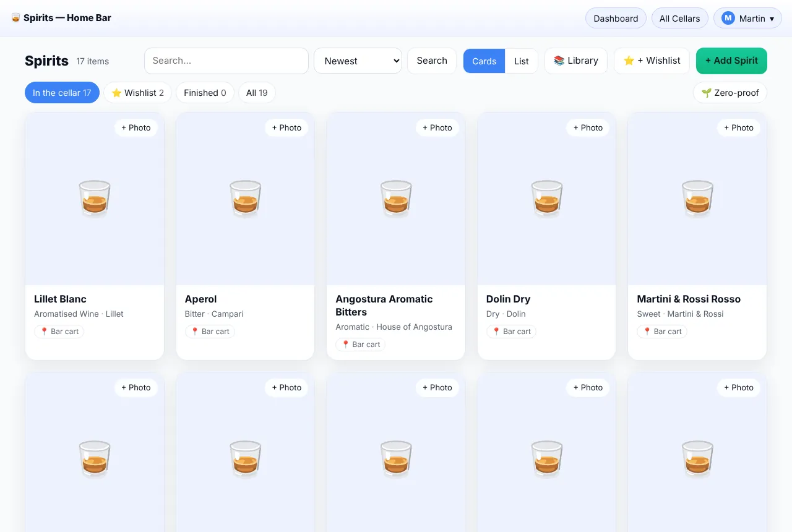
Task: Open the Angostura Aromatic Bitters title
Action: pyautogui.click(x=384, y=306)
